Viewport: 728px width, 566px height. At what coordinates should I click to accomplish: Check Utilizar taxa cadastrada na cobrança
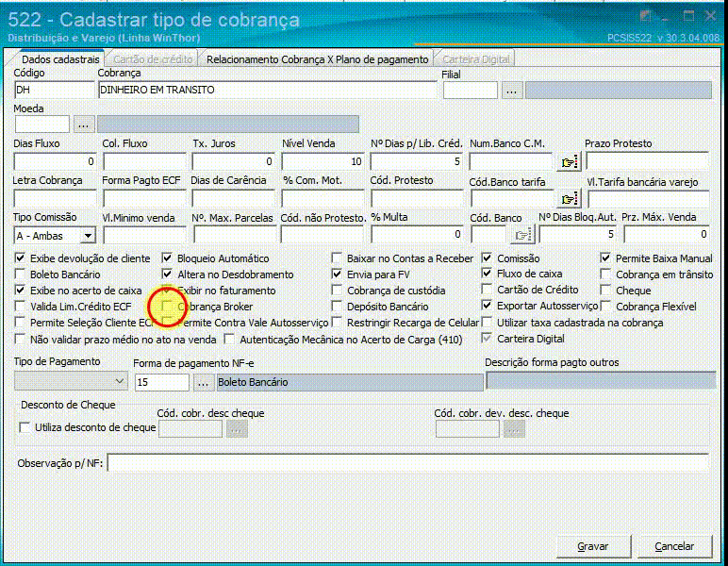click(487, 323)
